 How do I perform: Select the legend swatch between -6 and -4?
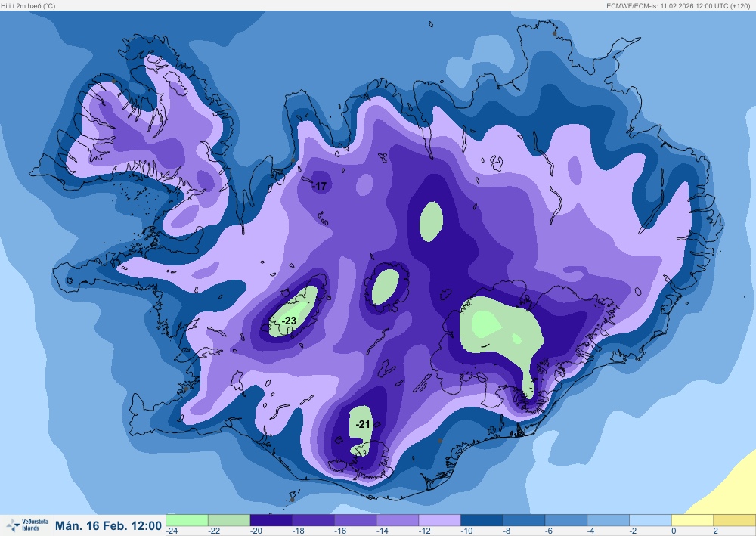(566, 520)
